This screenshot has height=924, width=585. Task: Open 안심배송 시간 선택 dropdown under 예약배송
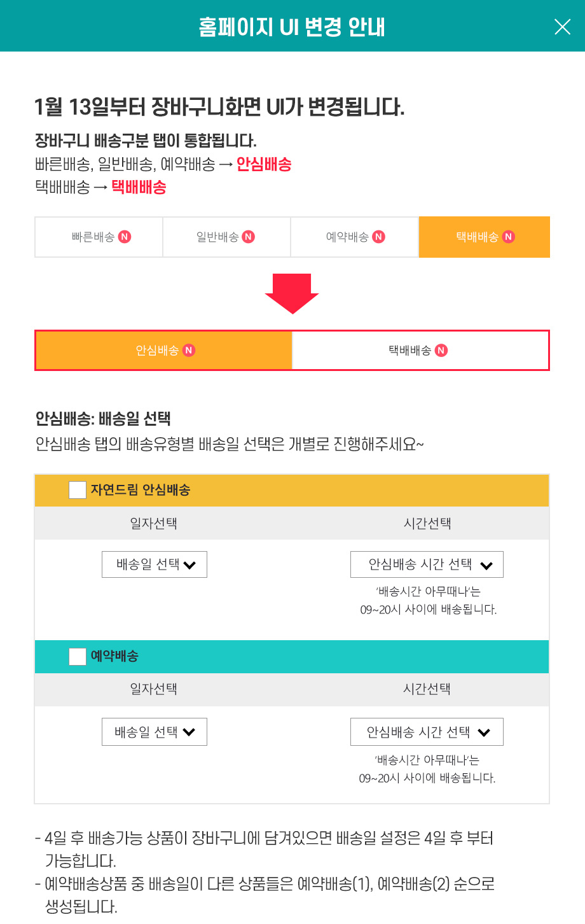(x=427, y=732)
